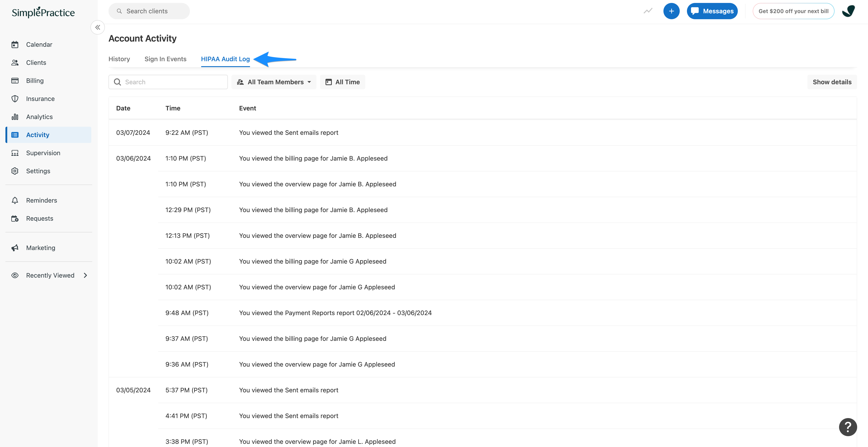This screenshot has height=447, width=868.
Task: Click the Billing card icon
Action: (x=15, y=80)
